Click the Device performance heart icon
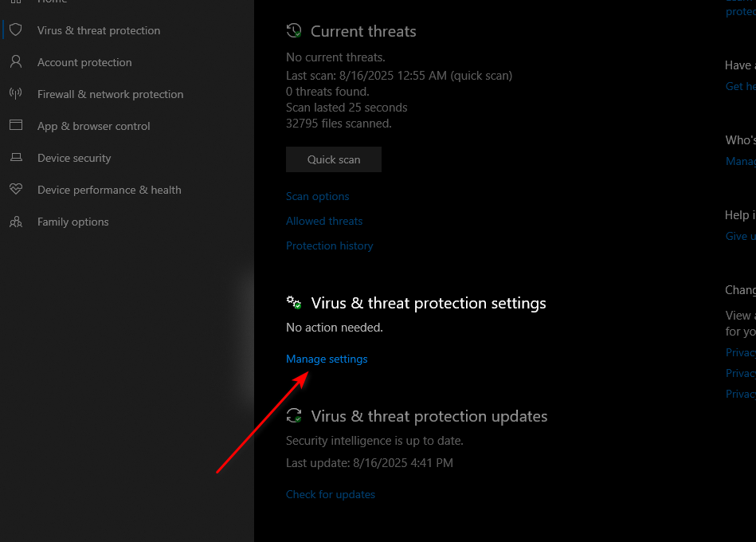The height and width of the screenshot is (542, 756). tap(15, 190)
